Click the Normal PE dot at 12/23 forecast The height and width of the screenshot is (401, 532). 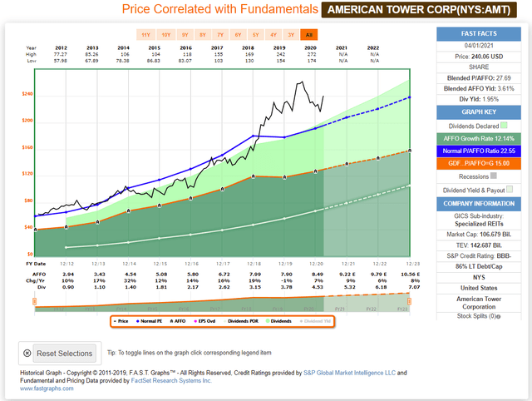(x=410, y=97)
